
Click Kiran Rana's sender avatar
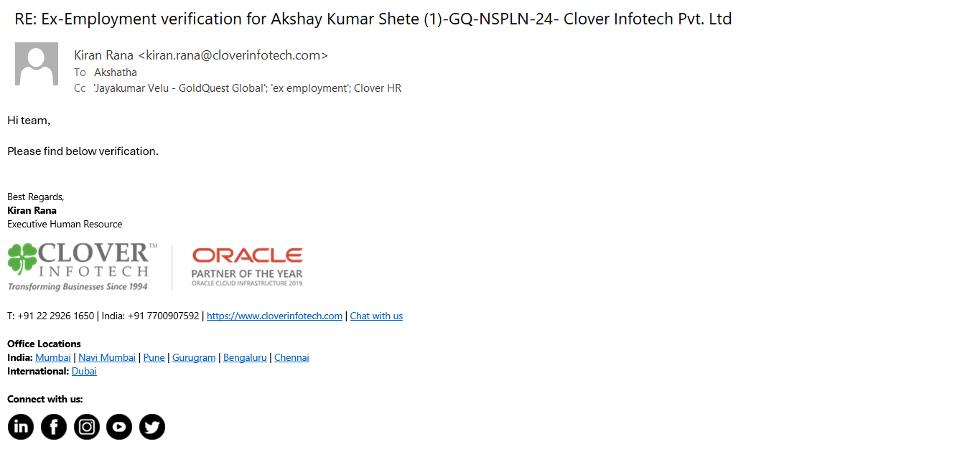[x=37, y=64]
